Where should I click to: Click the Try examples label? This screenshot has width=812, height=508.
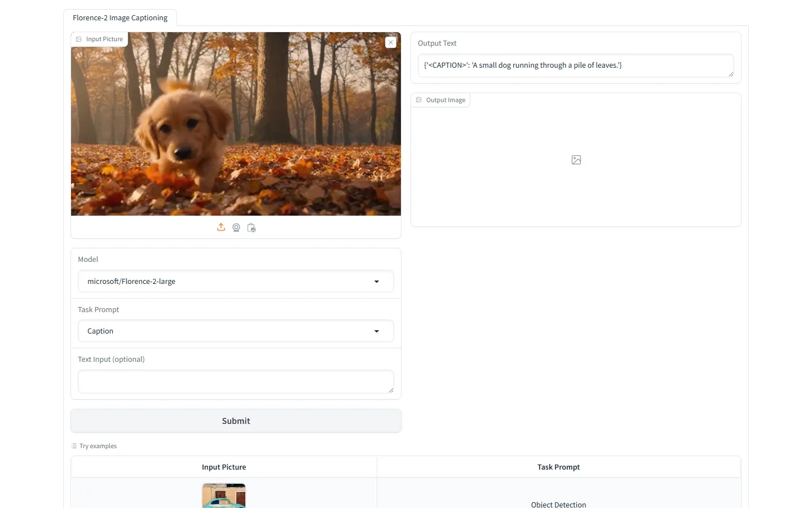[x=98, y=446]
